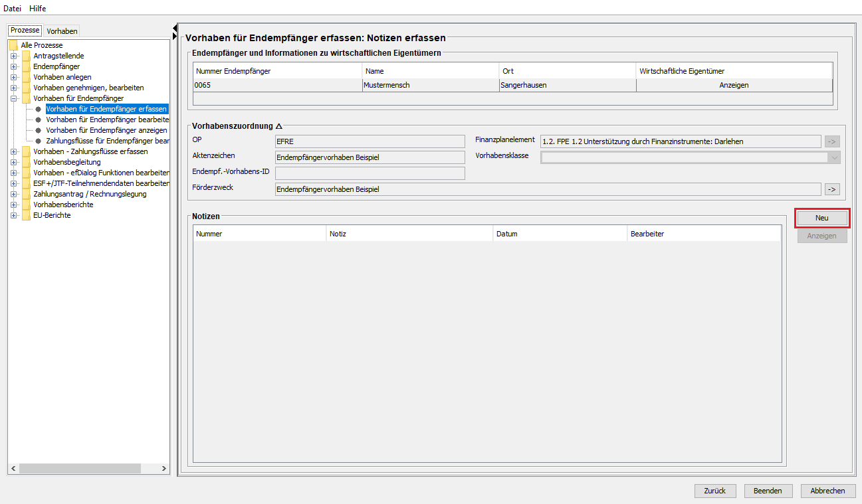Expand Vorhaben - efDialog Funktionen node
The image size is (862, 504).
tap(13, 173)
